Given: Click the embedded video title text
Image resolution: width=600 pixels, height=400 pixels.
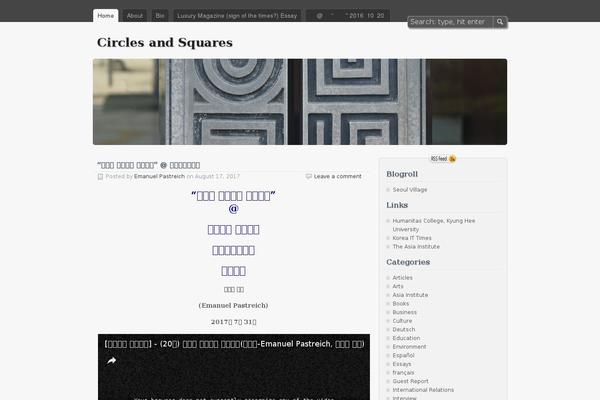Looking at the screenshot, I should click(x=234, y=344).
